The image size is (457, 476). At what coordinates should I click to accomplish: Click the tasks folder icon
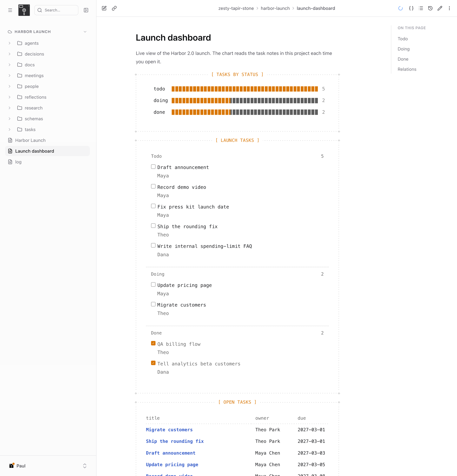(x=20, y=129)
